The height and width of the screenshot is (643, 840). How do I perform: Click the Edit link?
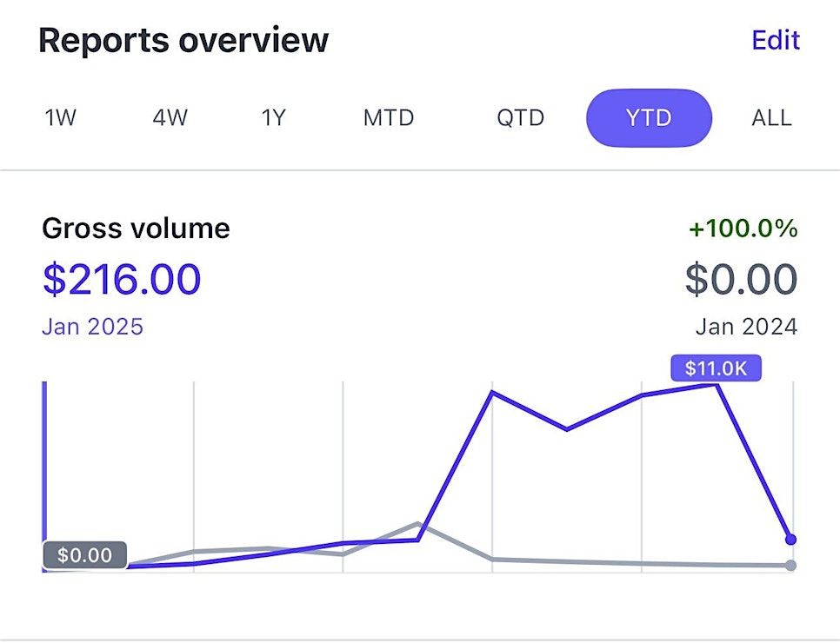click(776, 40)
